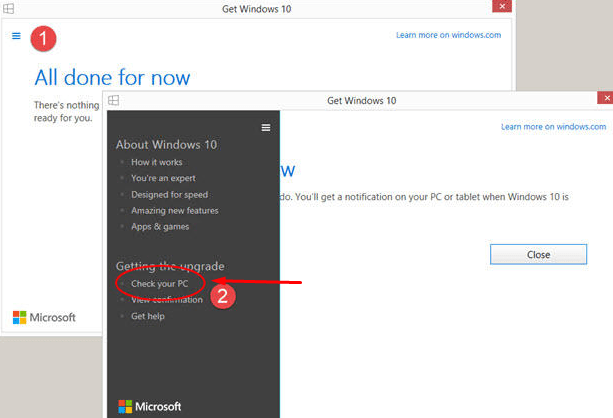Collapse sidebar using the white hamburger icon

pos(265,127)
